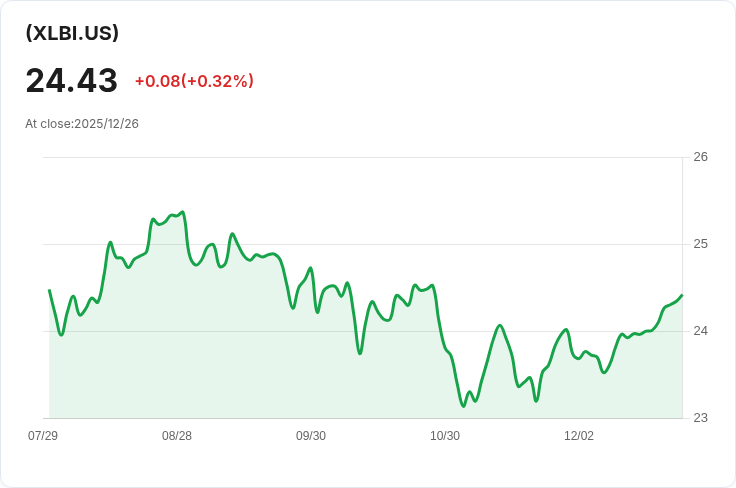This screenshot has width=736, height=488.
Task: Click the 24 price axis label
Action: coord(700,331)
